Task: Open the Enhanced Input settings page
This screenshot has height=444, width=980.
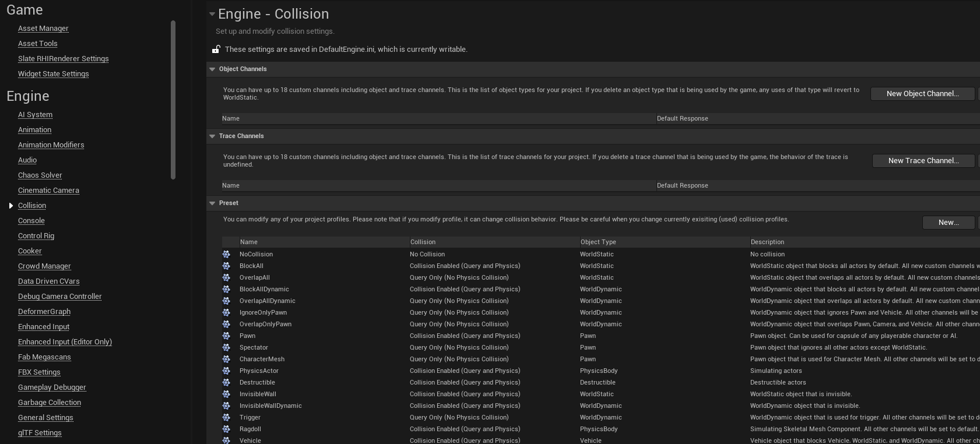Action: pyautogui.click(x=44, y=327)
